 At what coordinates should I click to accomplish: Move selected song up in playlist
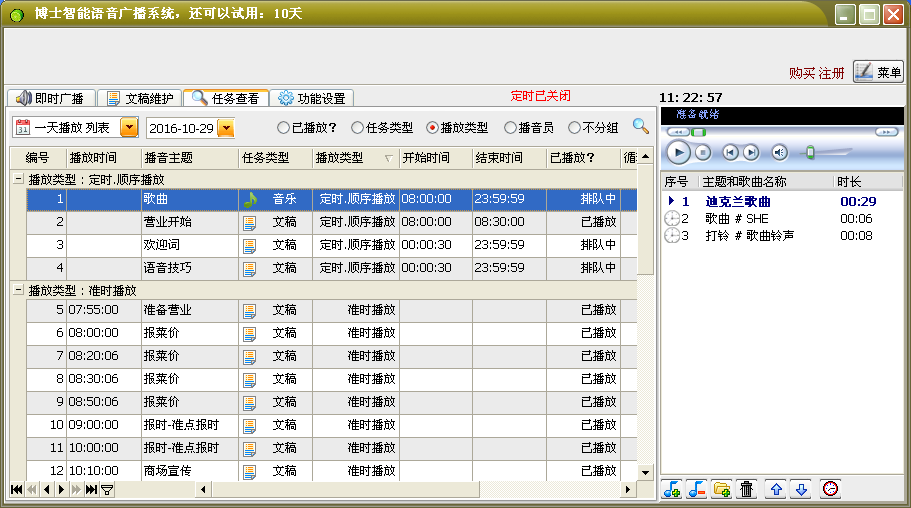[776, 489]
